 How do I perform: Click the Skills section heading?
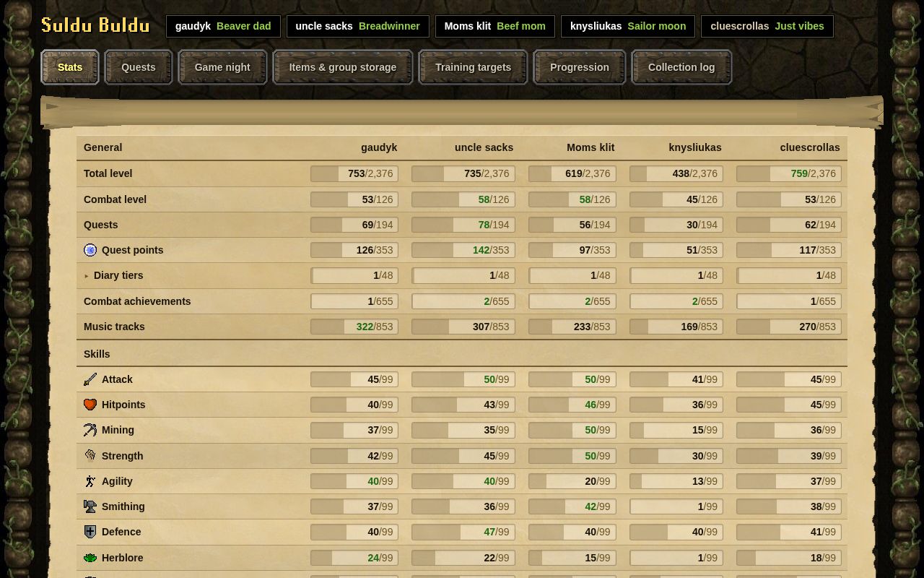(97, 354)
